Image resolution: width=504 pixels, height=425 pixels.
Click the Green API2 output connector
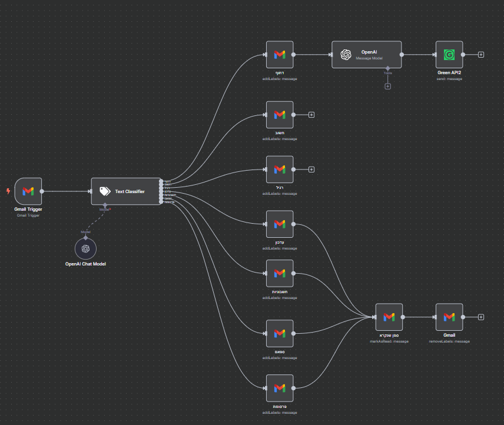[463, 55]
